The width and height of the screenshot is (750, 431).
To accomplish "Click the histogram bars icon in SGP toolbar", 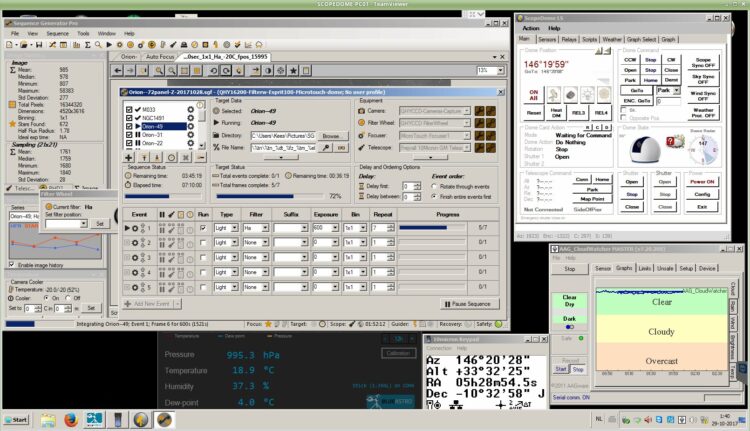I will (77, 44).
